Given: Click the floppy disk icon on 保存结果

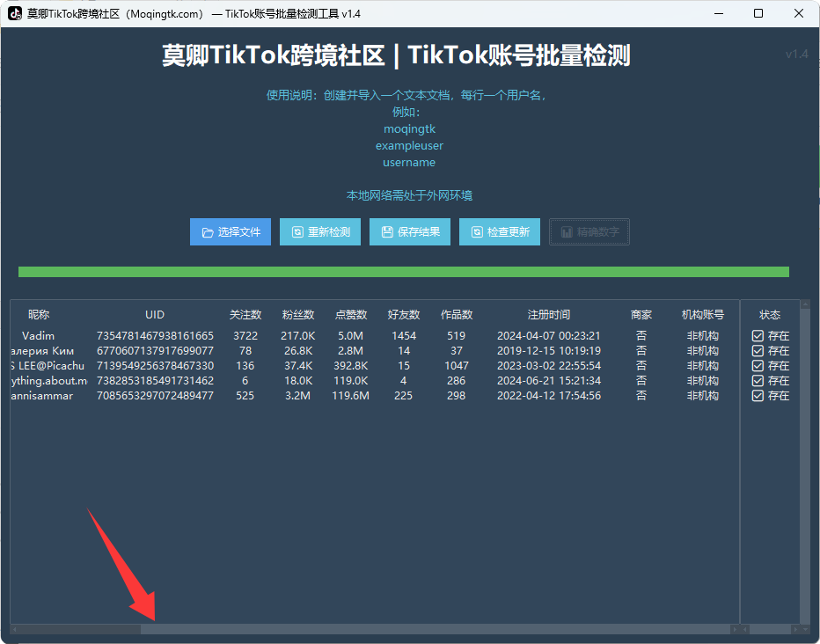Looking at the screenshot, I should pos(385,231).
